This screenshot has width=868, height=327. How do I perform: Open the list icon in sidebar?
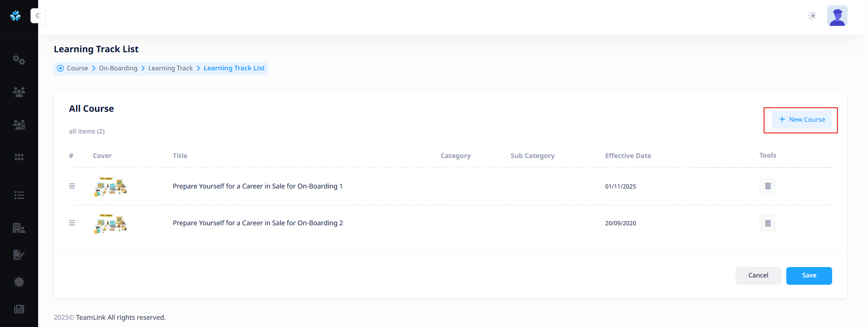(x=19, y=195)
